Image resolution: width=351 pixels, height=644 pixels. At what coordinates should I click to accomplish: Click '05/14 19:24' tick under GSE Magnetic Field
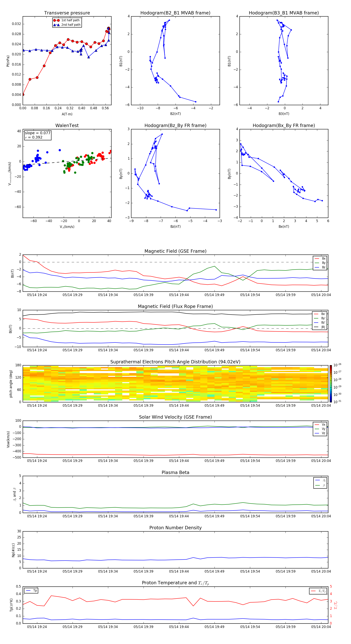coord(37,295)
